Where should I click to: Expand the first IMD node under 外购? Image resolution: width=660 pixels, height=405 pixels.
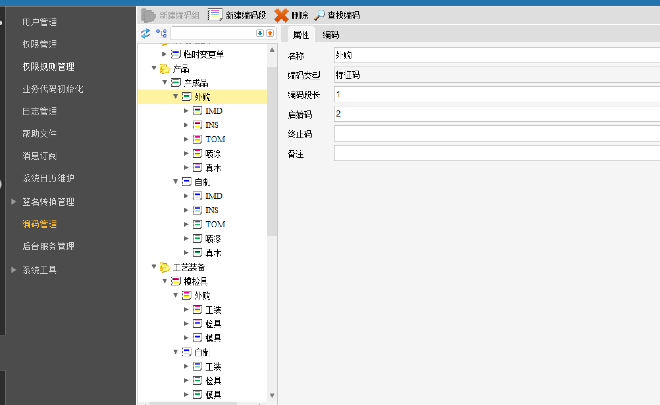click(x=186, y=111)
